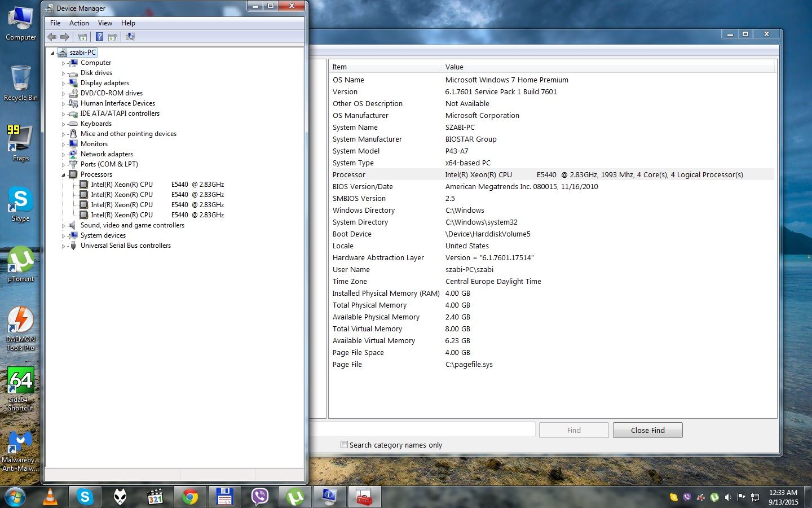Select the Malwarebytes Anti-Malware desktop icon
This screenshot has height=508, width=812.
[x=21, y=450]
